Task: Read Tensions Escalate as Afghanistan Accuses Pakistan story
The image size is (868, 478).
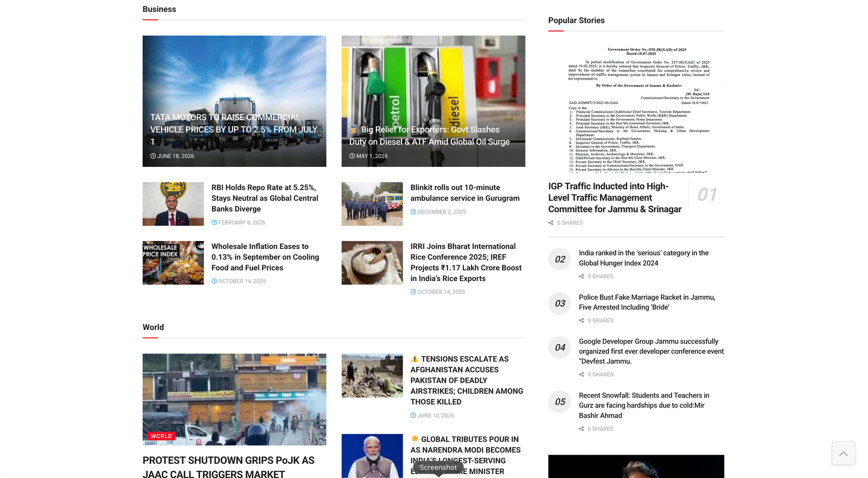Action: [x=467, y=380]
